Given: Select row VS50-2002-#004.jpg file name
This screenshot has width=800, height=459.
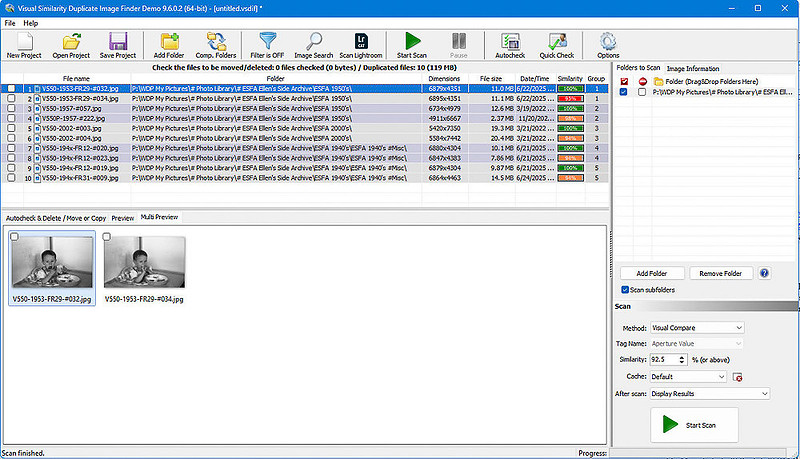Looking at the screenshot, I should pos(71,138).
